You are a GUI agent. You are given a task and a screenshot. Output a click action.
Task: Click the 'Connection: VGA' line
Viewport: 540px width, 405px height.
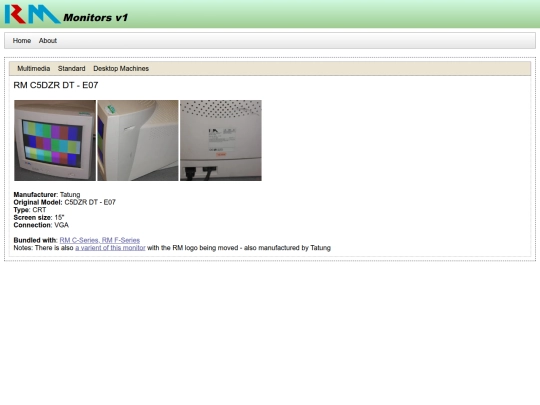(41, 225)
